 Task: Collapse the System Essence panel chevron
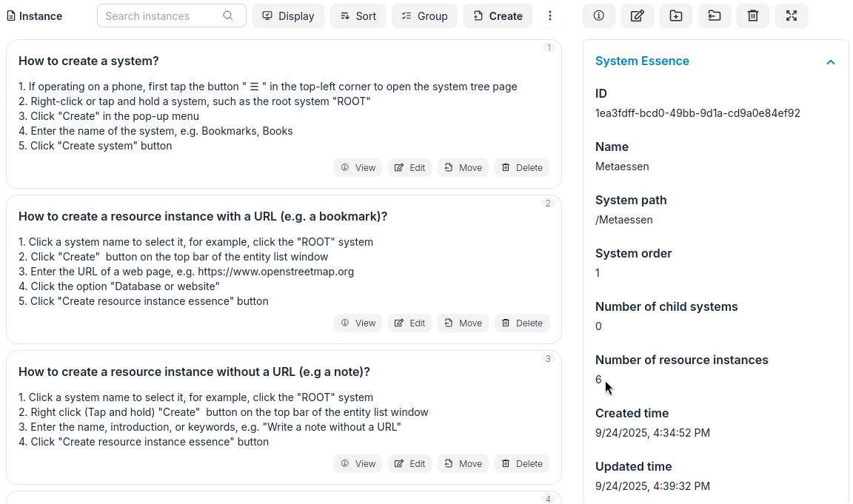[830, 62]
